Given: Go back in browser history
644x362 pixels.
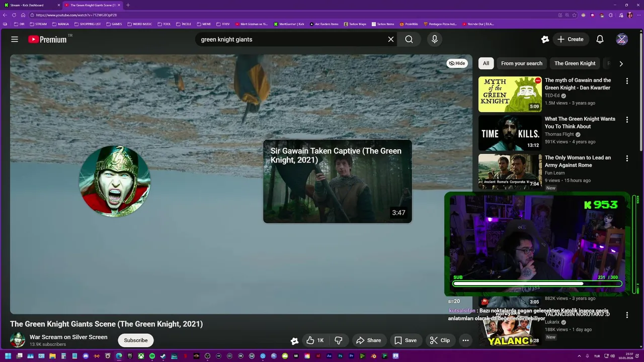Looking at the screenshot, I should pos(6,15).
